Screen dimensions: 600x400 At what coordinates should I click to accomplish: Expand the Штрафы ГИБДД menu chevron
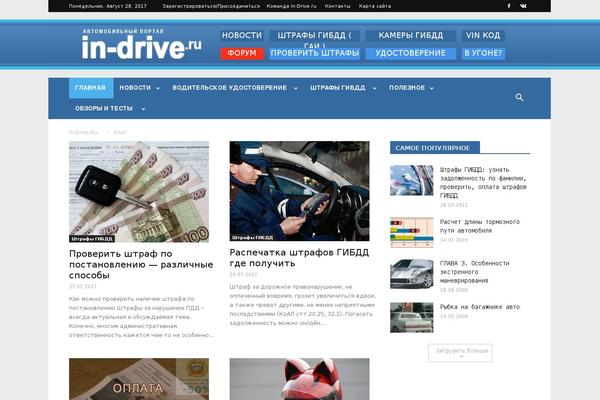[374, 88]
